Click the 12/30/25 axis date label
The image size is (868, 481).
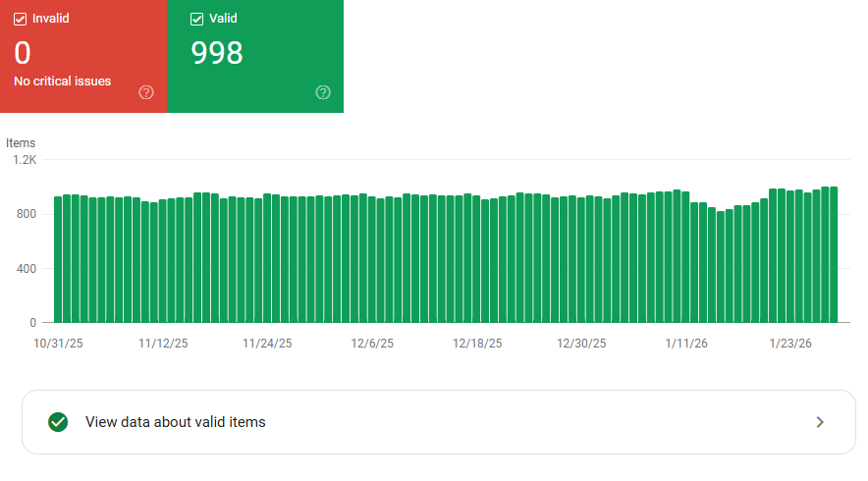click(581, 344)
